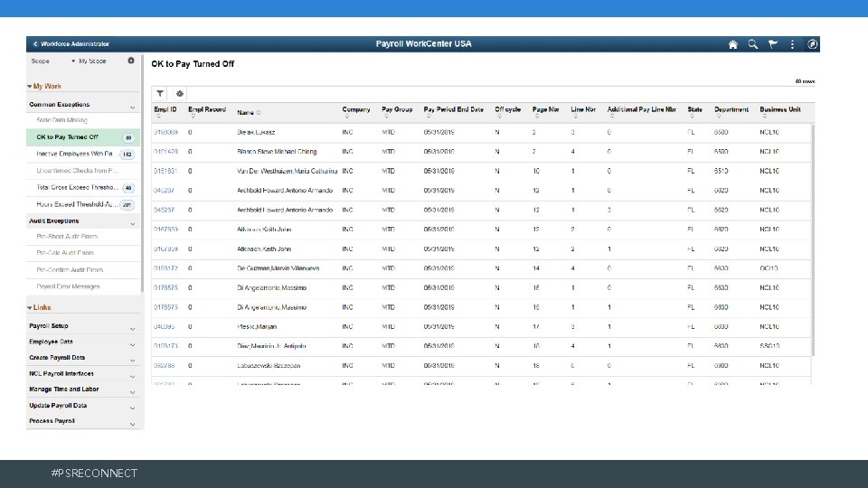The height and width of the screenshot is (488, 868).
Task: Open Empl ID link for Bielak,Lukasz
Action: [x=165, y=133]
